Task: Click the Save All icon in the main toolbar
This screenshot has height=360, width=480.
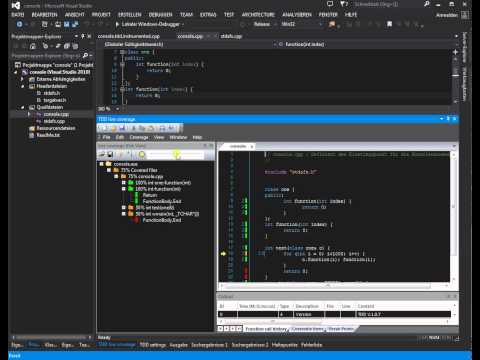Action: 75,24
